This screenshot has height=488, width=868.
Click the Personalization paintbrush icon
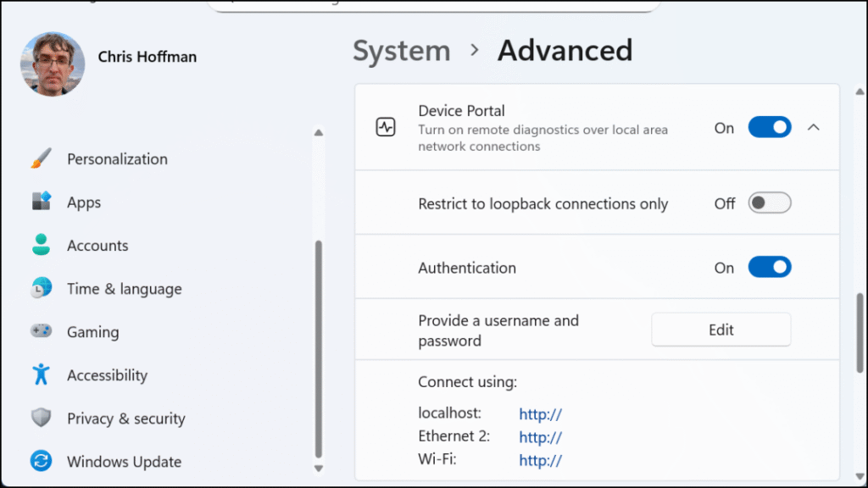click(41, 158)
